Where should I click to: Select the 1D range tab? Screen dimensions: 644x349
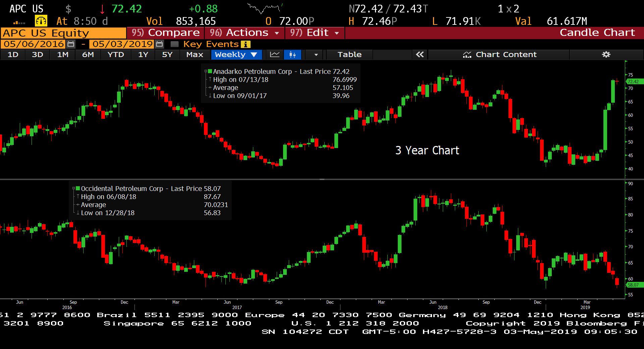point(13,55)
